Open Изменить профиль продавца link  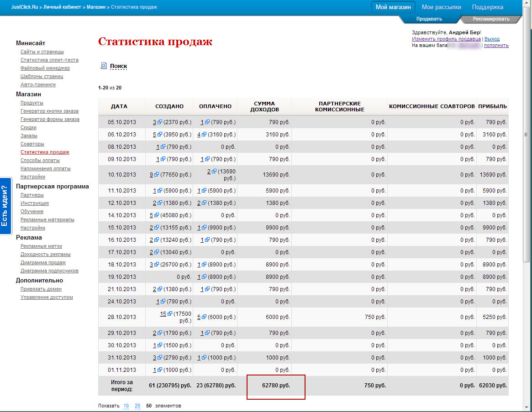446,39
